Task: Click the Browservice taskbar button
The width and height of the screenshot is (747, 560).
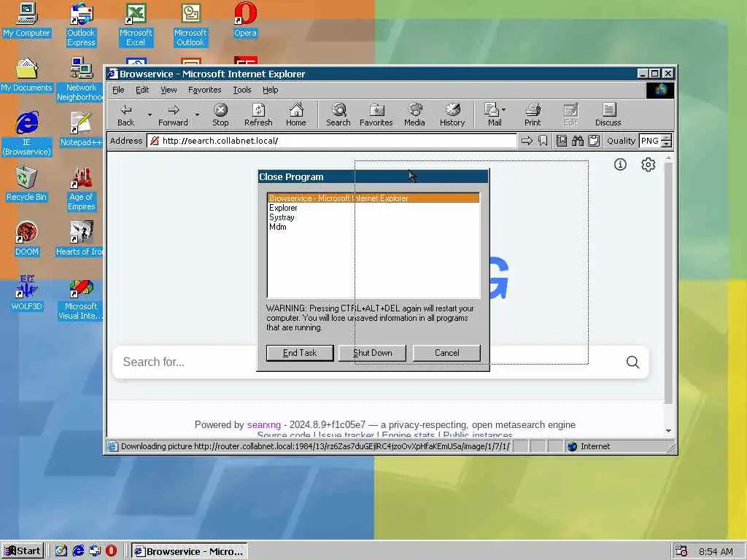Action: tap(189, 551)
